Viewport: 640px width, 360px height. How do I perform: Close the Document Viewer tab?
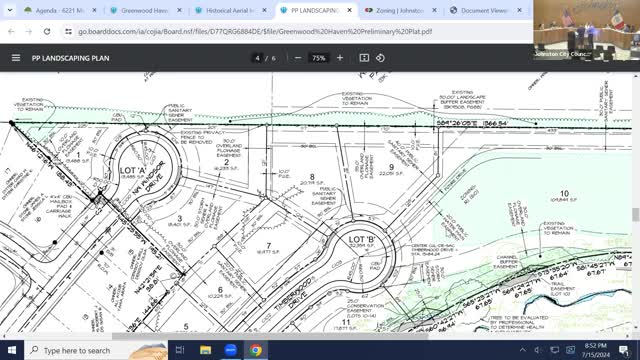click(519, 10)
